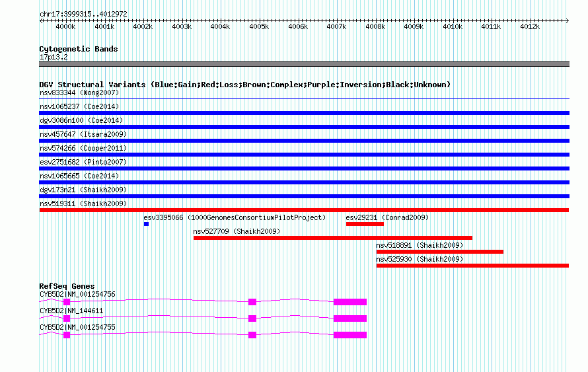The height and width of the screenshot is (372, 588).
Task: Click the thin blue nsv833344 variant line
Action: [304, 99]
